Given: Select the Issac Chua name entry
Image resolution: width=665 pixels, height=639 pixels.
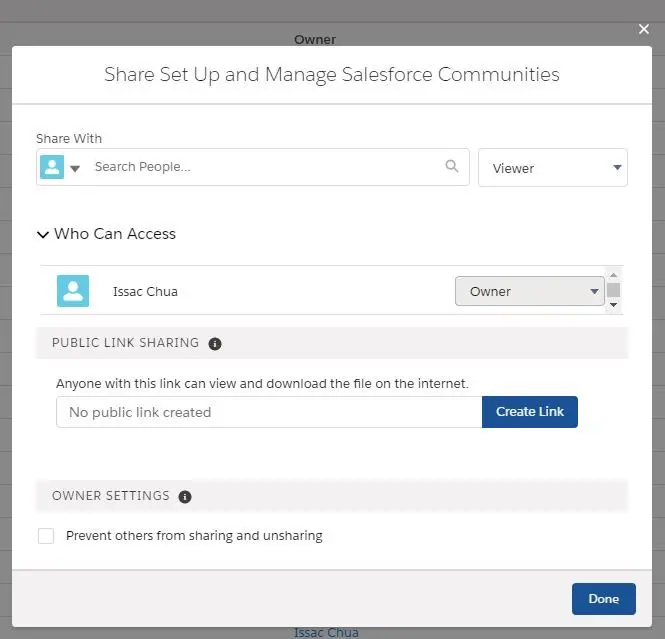Looking at the screenshot, I should [x=145, y=292].
